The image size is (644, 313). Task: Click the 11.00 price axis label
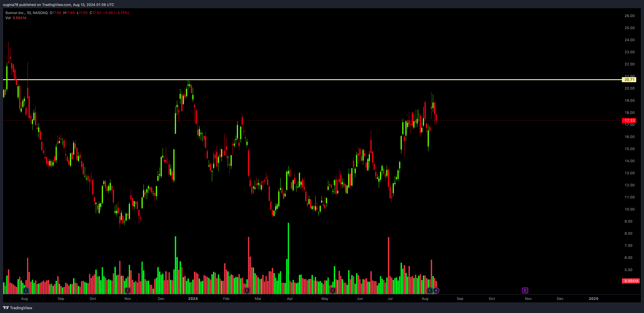[630, 197]
